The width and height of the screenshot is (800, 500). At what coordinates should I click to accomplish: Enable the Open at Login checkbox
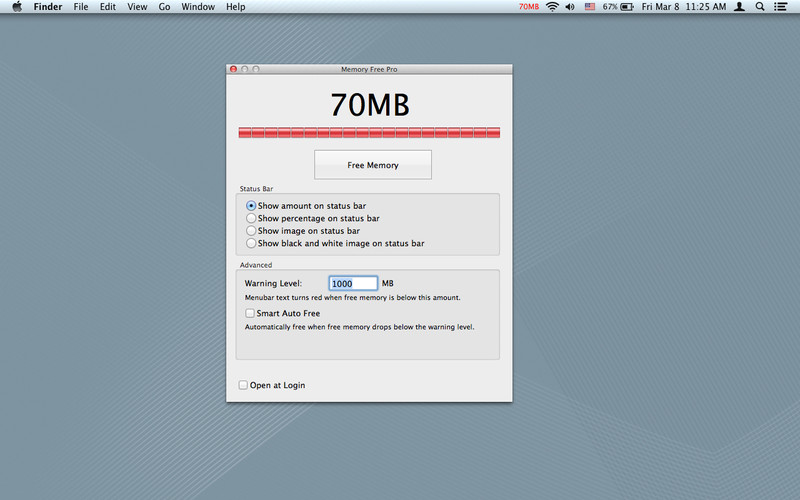click(x=243, y=385)
